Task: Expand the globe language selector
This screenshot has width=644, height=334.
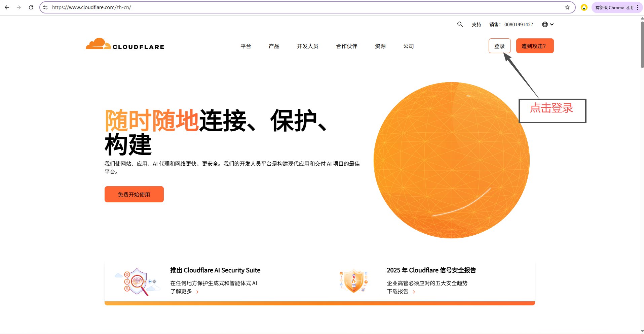Action: point(548,24)
